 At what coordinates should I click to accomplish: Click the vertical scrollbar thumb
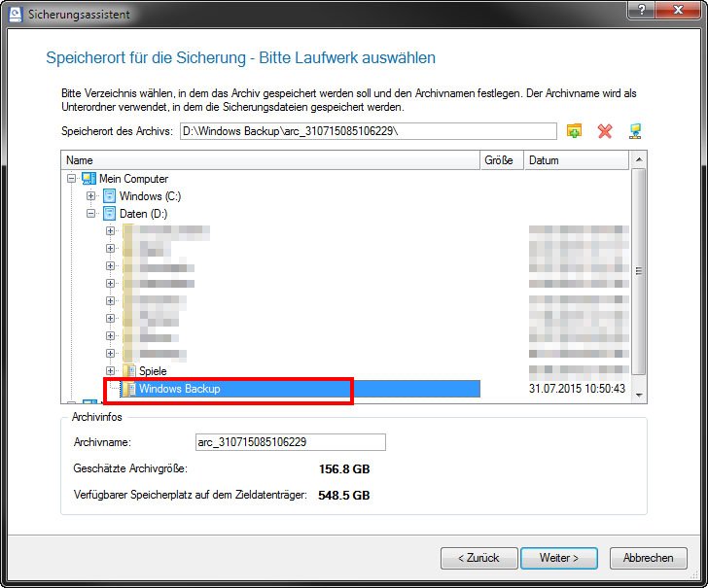(638, 271)
